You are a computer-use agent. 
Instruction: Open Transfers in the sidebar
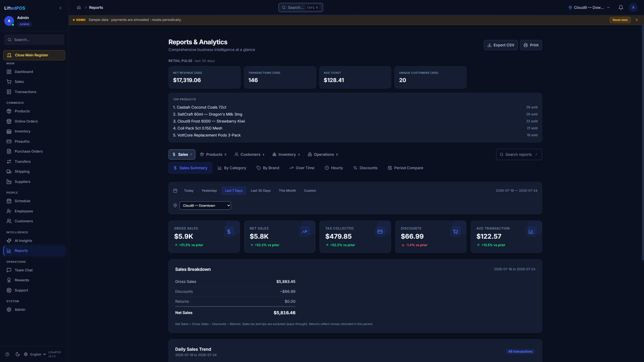34,161
